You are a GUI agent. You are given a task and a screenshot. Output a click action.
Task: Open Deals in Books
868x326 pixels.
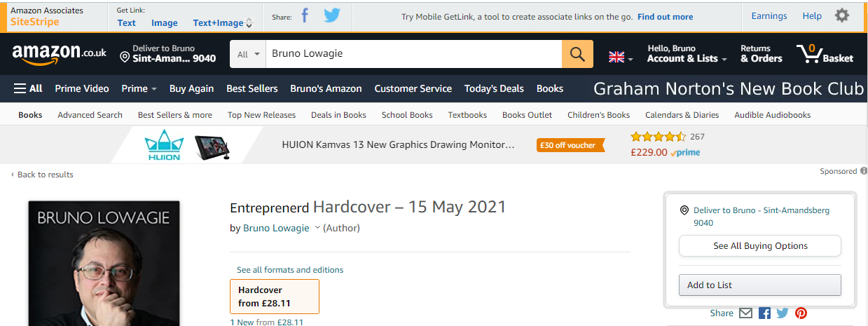tap(338, 115)
